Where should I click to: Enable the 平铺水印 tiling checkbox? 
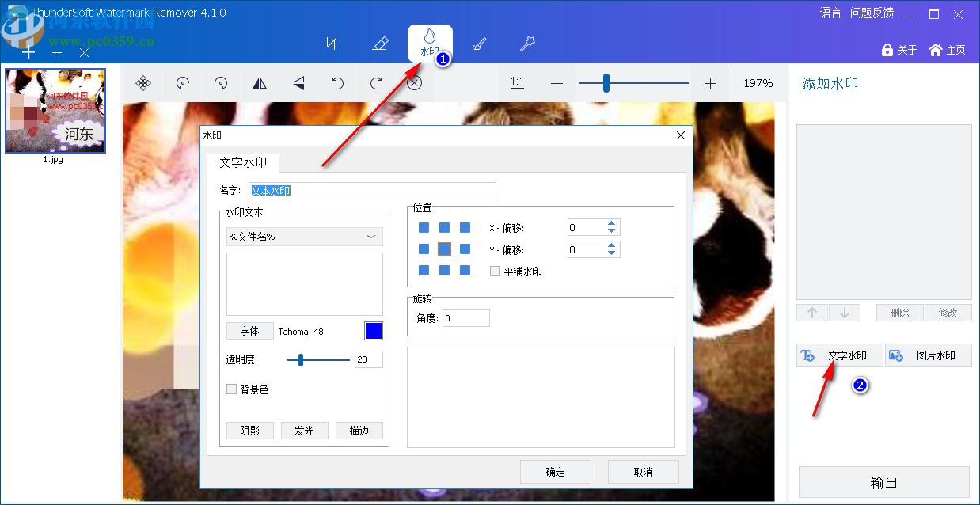(493, 271)
